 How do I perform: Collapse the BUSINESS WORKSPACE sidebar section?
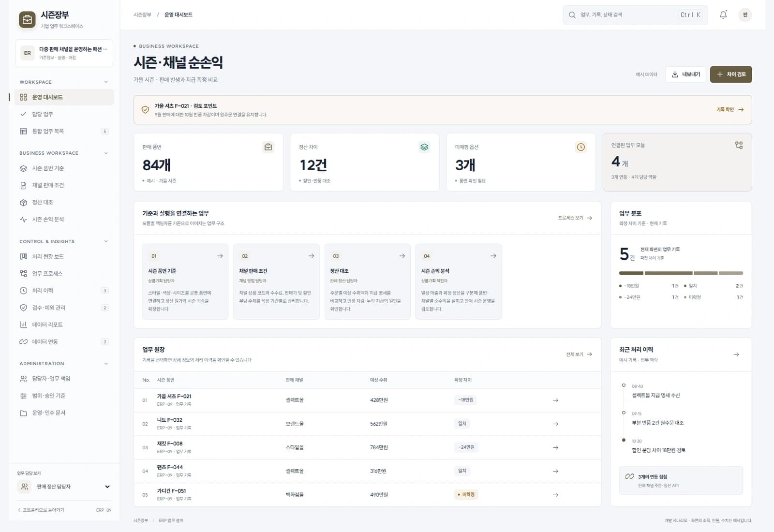tap(106, 153)
